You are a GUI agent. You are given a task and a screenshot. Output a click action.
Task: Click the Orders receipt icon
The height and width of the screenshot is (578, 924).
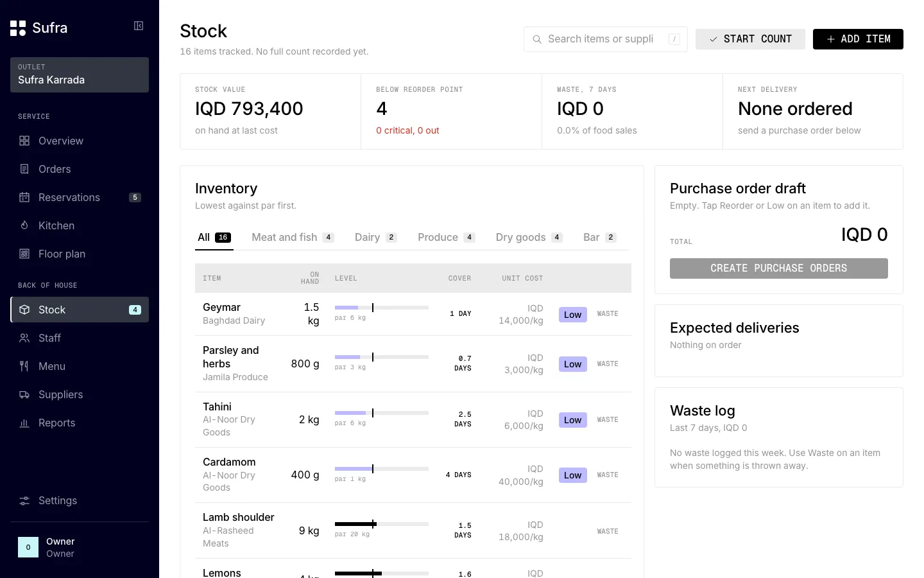(24, 169)
